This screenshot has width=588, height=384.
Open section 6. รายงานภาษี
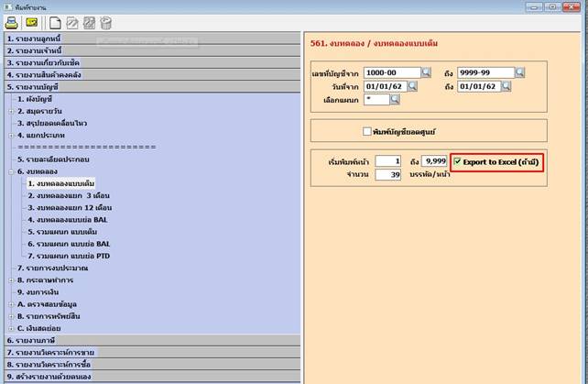click(x=152, y=340)
